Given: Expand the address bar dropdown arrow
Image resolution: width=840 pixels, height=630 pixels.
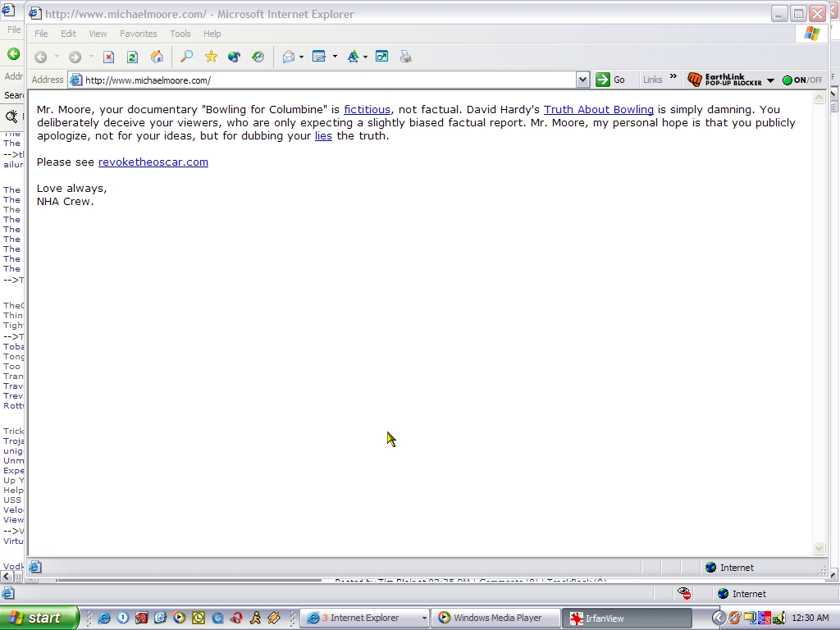Looking at the screenshot, I should 582,80.
